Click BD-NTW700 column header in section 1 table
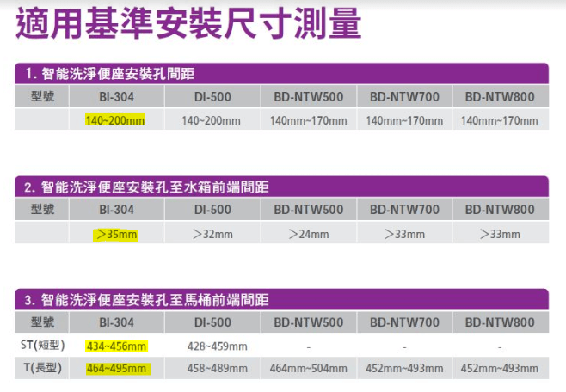The width and height of the screenshot is (566, 392). tap(404, 96)
